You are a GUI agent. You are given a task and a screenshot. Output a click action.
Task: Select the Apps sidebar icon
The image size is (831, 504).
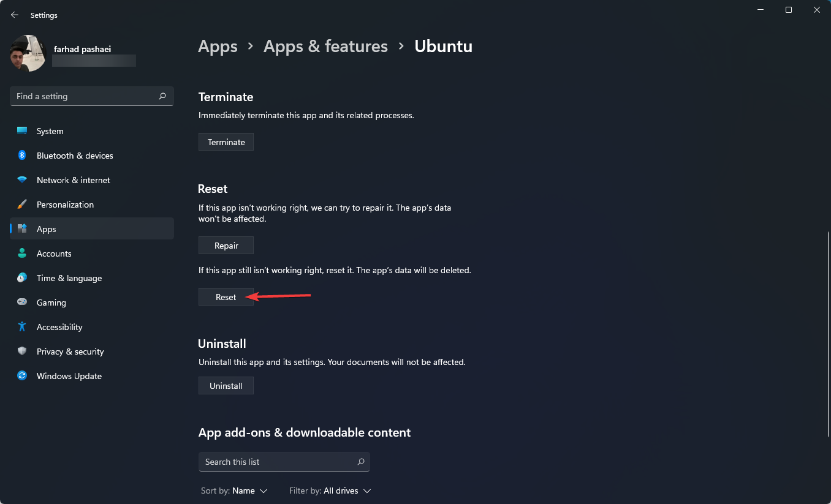pos(21,228)
